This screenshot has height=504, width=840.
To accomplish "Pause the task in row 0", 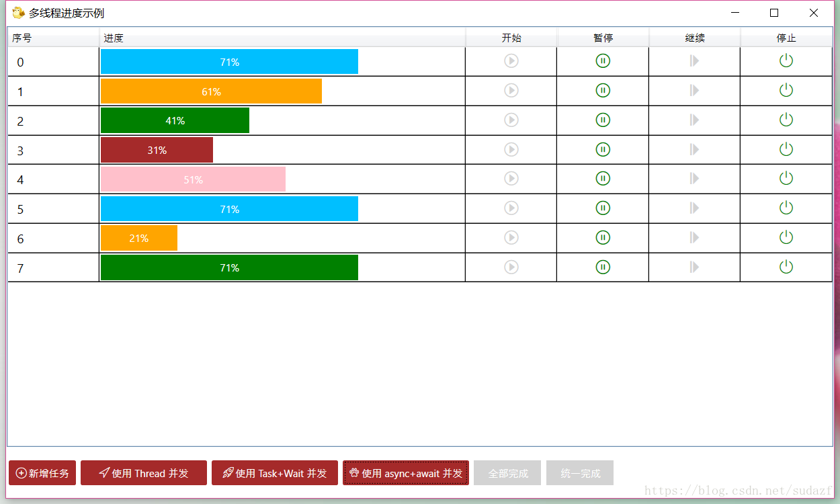I will [x=603, y=61].
